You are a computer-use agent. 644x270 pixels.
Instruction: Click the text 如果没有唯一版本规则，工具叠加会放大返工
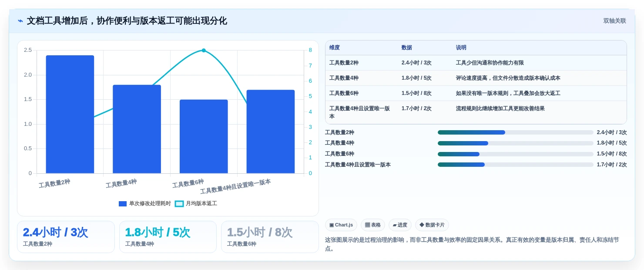click(508, 93)
